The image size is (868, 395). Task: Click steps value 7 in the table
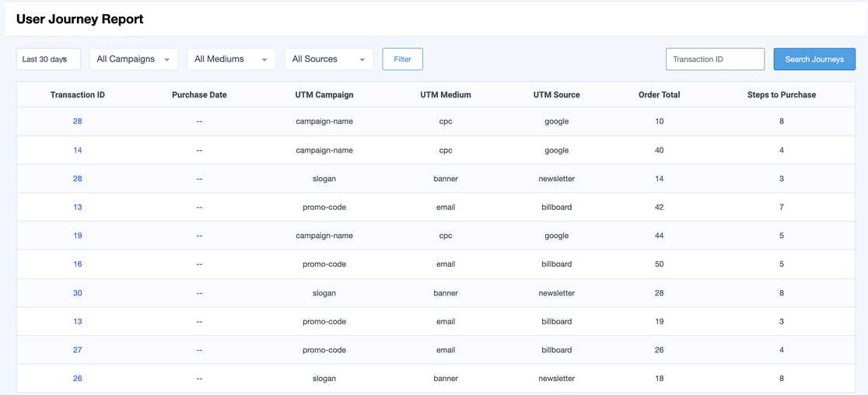(782, 207)
